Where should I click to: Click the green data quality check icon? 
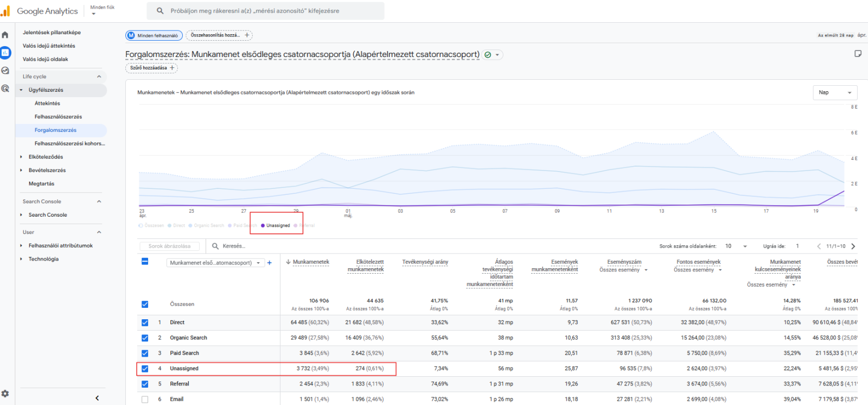(488, 55)
